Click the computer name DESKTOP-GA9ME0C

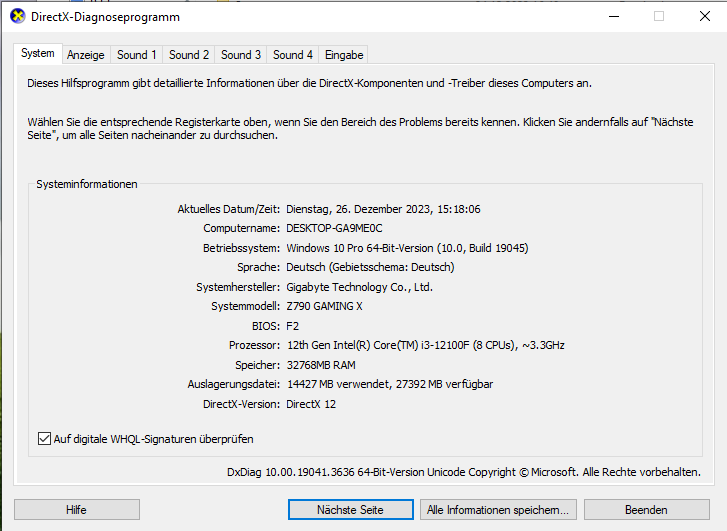(x=334, y=228)
